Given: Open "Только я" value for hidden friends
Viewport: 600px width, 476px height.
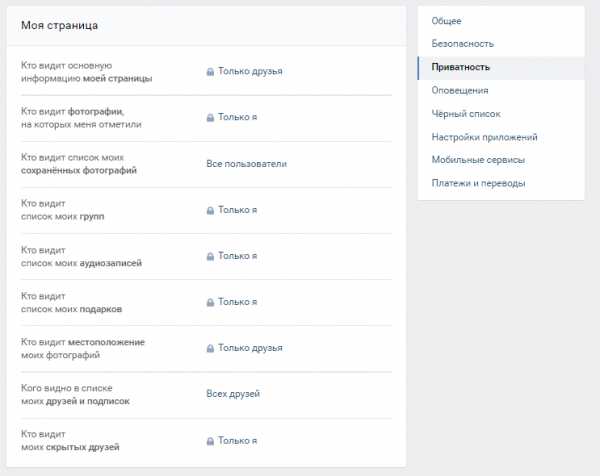Looking at the screenshot, I should click(x=238, y=440).
